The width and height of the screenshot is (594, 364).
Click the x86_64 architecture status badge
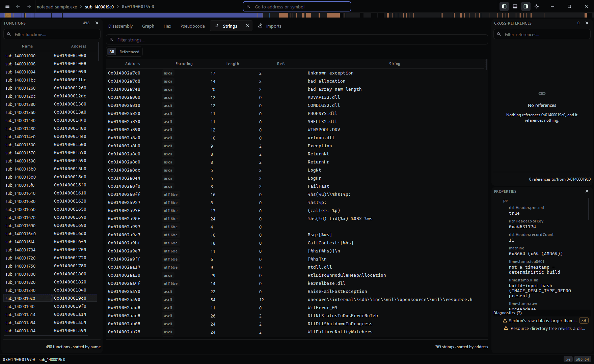583,359
